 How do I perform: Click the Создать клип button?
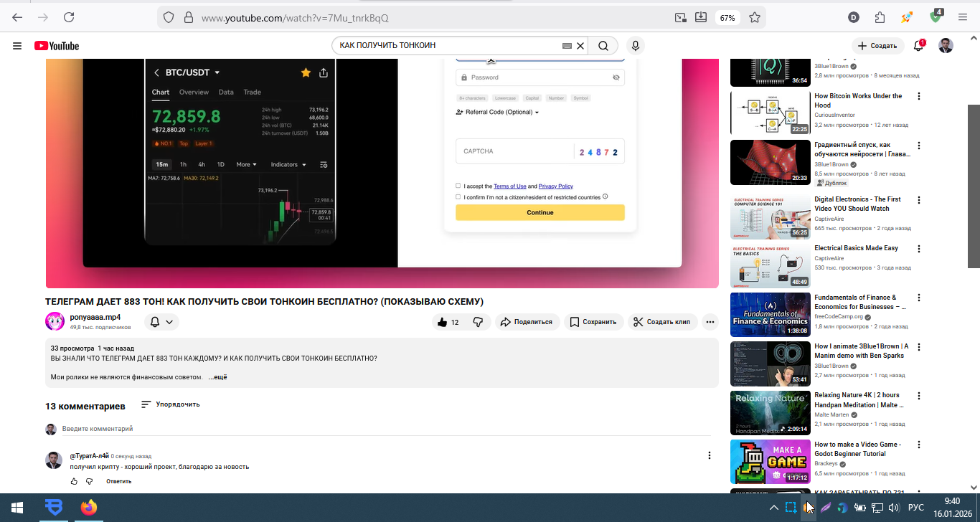tap(663, 322)
